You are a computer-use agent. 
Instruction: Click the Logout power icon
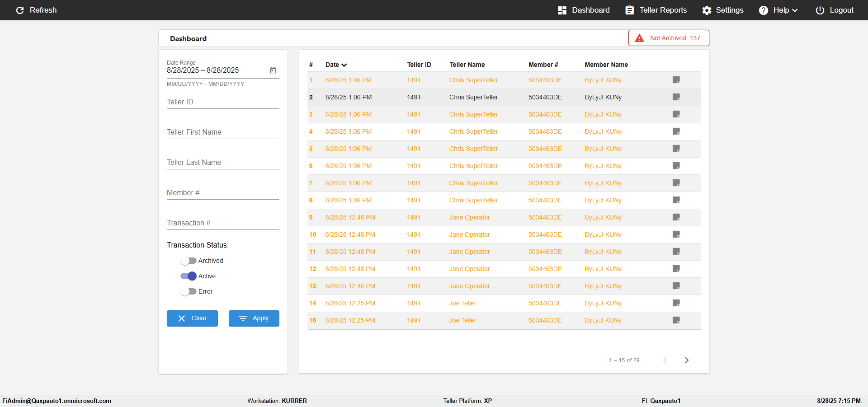tap(820, 10)
